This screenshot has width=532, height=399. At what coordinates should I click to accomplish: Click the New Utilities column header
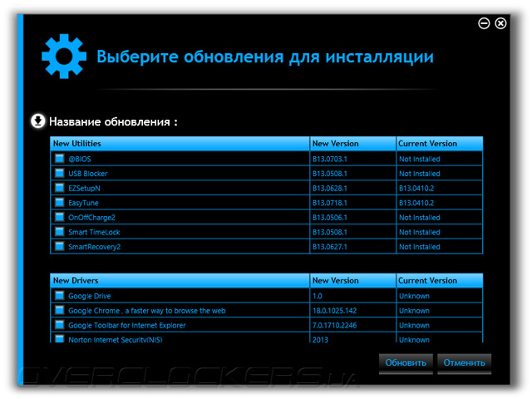(180, 144)
